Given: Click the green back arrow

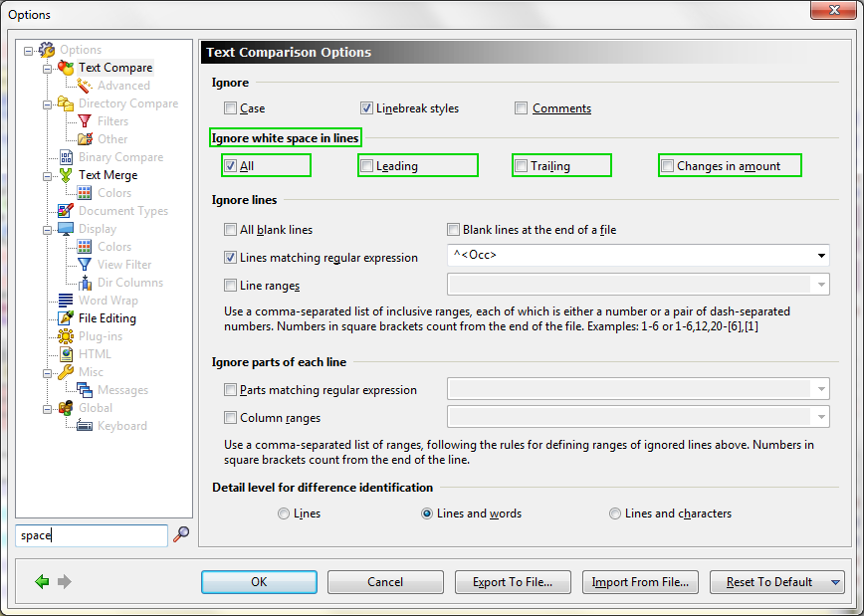Looking at the screenshot, I should pos(42,581).
